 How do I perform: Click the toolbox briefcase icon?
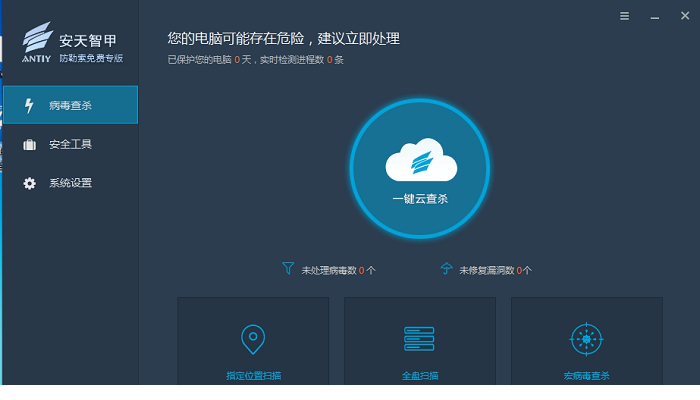(29, 145)
